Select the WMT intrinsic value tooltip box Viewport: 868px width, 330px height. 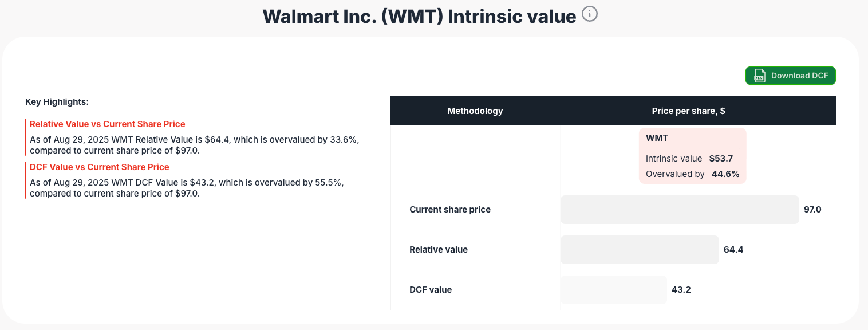tap(692, 155)
